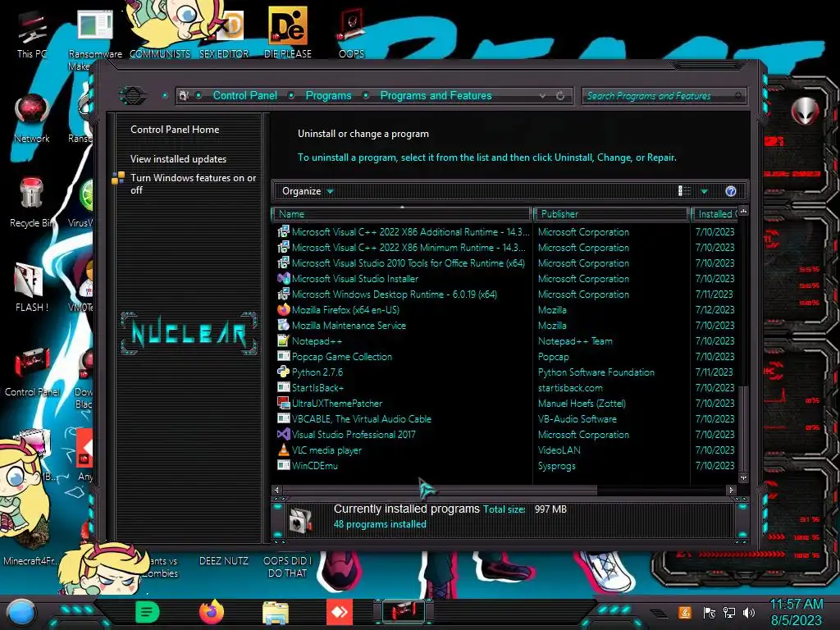Sort by the Name column header
Image resolution: width=840 pixels, height=630 pixels.
(402, 214)
